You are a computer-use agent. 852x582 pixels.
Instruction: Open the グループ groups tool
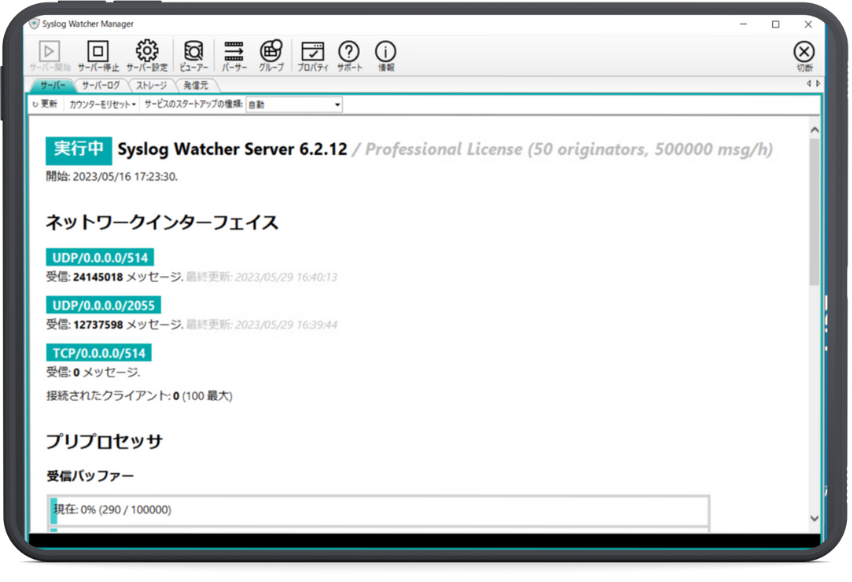271,56
